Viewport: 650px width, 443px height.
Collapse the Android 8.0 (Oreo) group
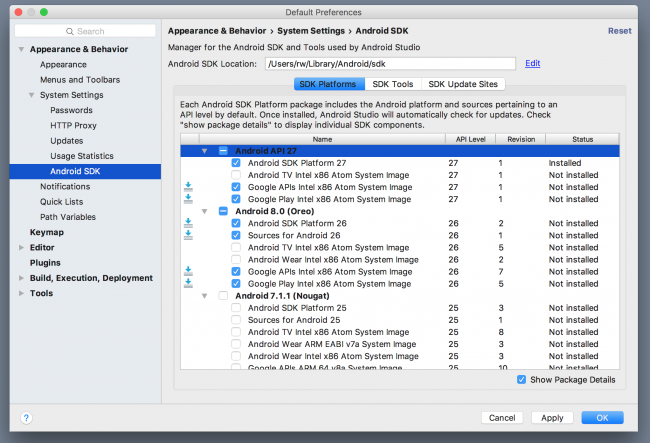click(205, 211)
